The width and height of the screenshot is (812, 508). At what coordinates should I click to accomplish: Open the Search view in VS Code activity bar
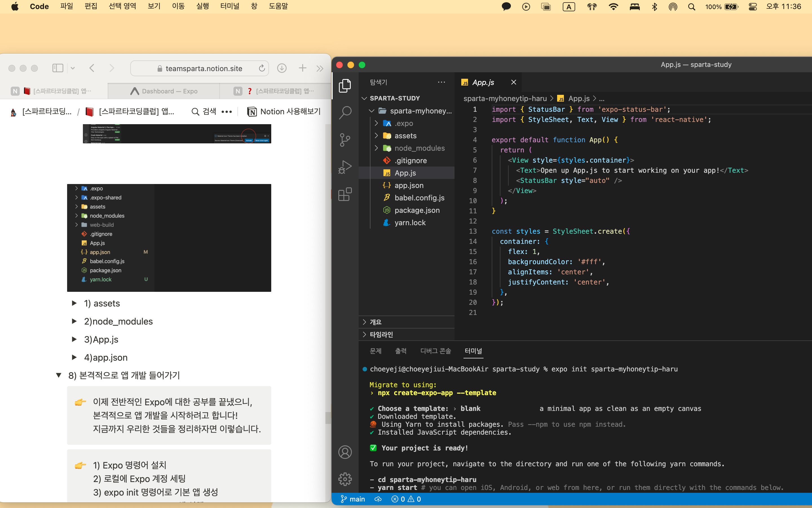pos(345,113)
